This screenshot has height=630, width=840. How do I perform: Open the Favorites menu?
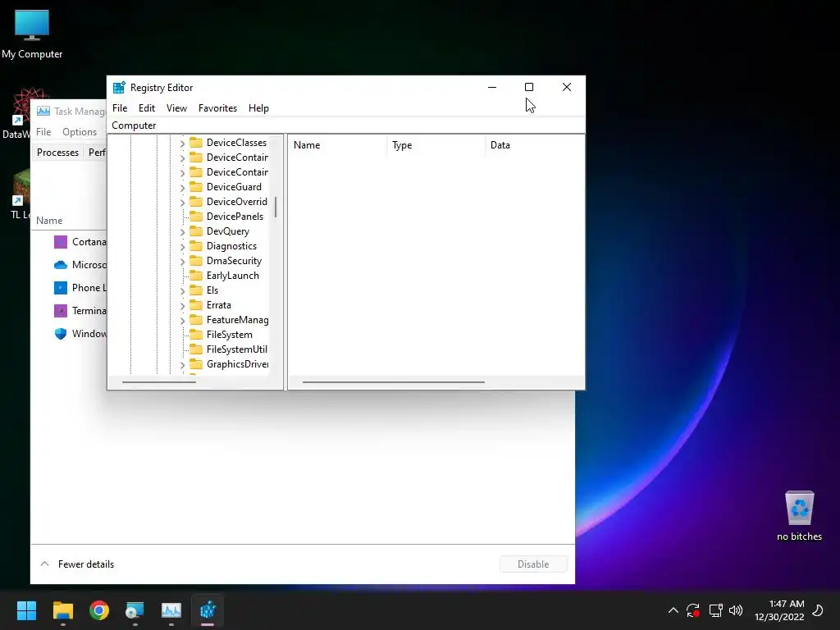(x=217, y=108)
